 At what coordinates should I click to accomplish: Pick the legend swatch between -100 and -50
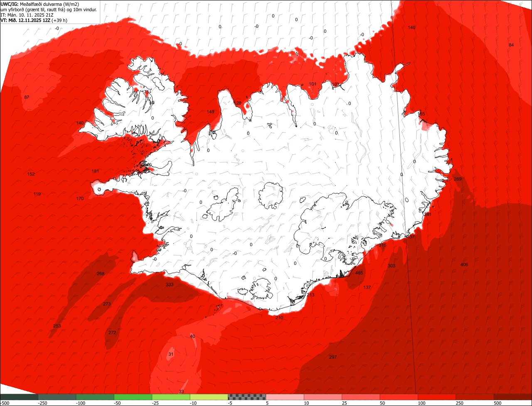[x=95, y=397]
